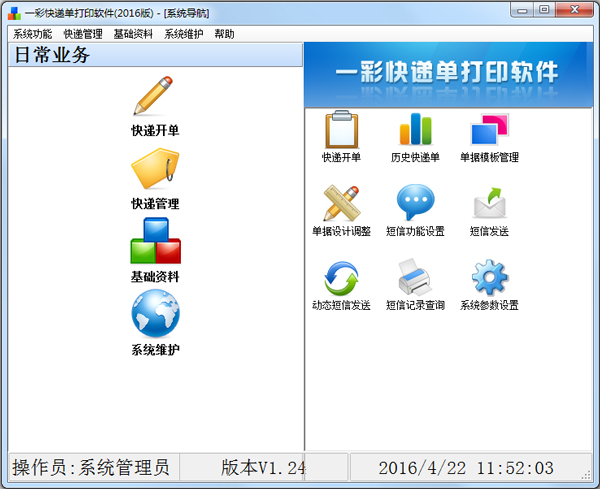Open the 快递管理 menu
The image size is (600, 489).
tap(83, 34)
